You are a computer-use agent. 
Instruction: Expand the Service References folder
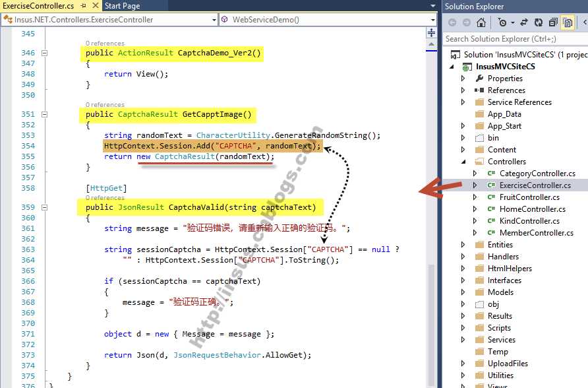pos(463,102)
